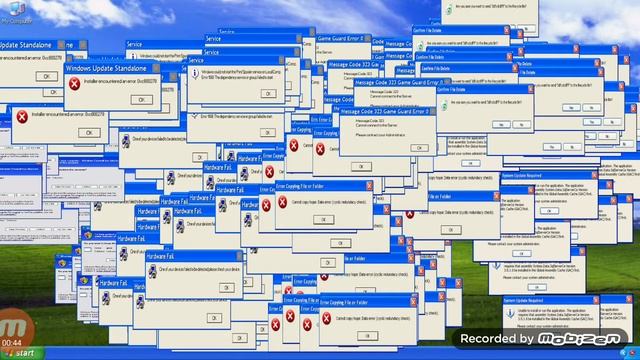Click OK in Update Standalone dialog cut off at left edge
The image size is (640, 360).
point(47,76)
